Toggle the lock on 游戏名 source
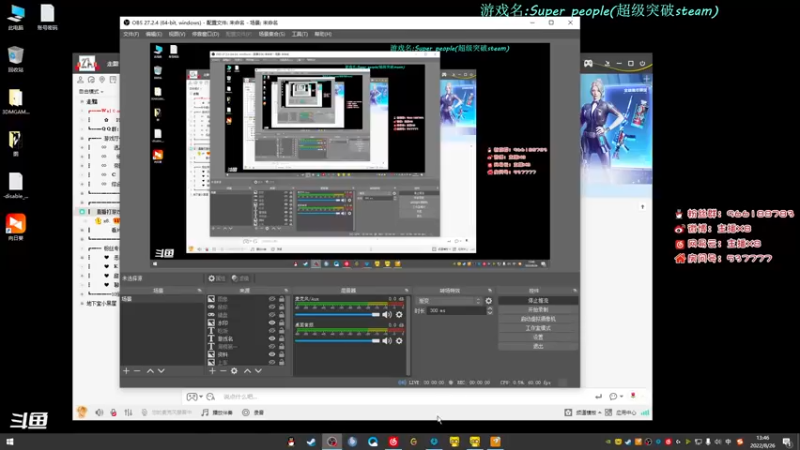 (x=281, y=338)
